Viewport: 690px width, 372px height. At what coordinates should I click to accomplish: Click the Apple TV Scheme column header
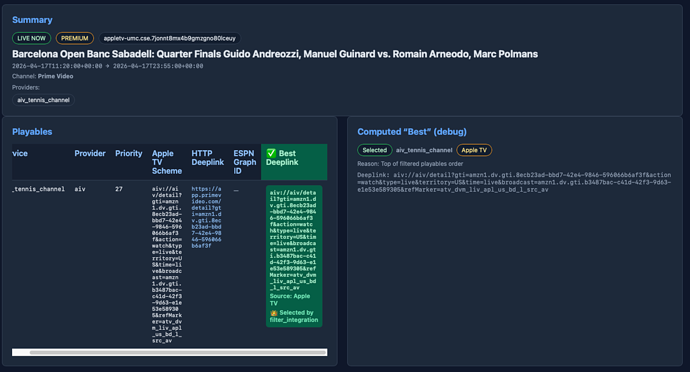point(167,162)
